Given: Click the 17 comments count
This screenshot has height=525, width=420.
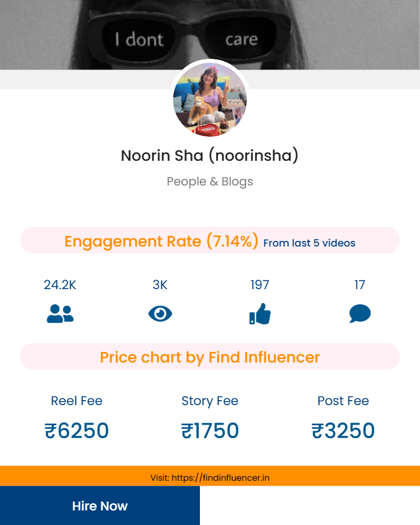Looking at the screenshot, I should coord(360,285).
